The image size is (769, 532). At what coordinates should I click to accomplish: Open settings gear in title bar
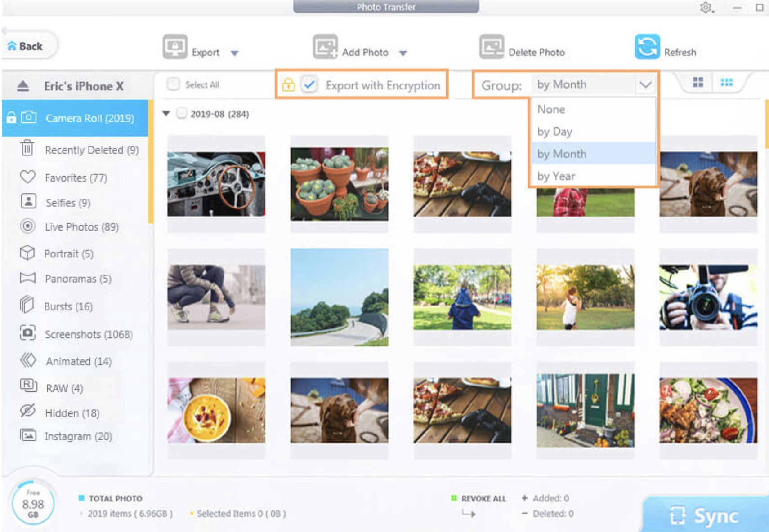click(x=706, y=8)
